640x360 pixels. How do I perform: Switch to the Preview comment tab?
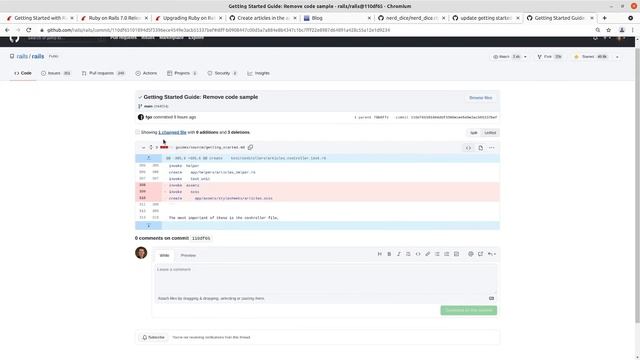pyautogui.click(x=188, y=256)
